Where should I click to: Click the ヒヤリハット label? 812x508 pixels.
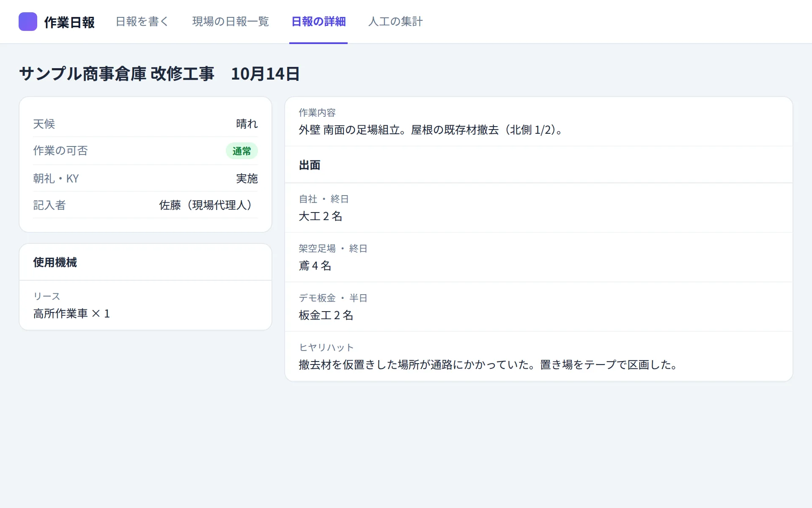326,348
